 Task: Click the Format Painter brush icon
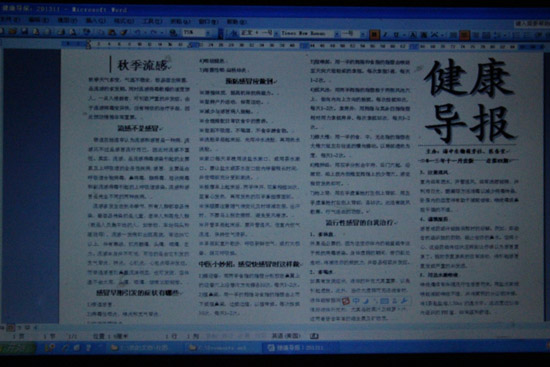coord(123,32)
